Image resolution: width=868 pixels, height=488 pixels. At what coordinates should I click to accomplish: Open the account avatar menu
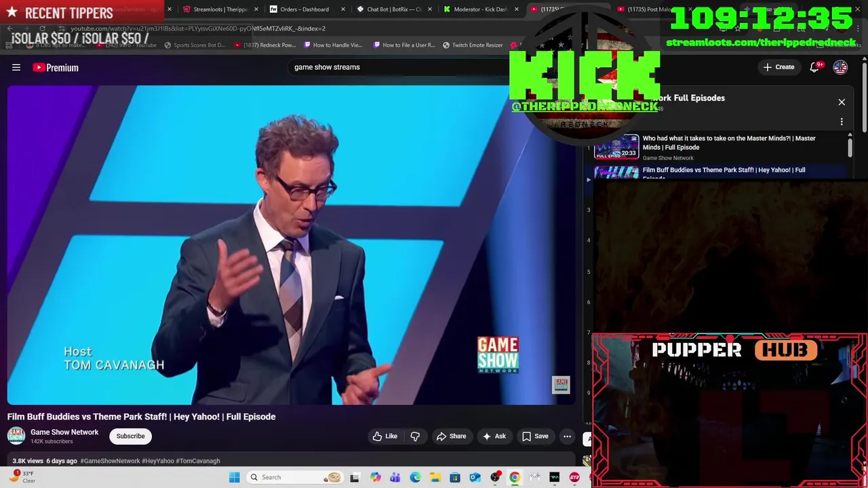click(840, 67)
